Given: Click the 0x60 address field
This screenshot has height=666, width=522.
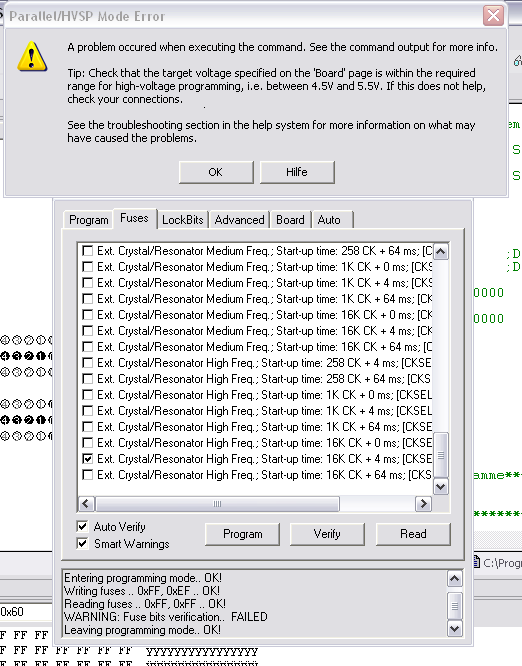Looking at the screenshot, I should pos(25,612).
